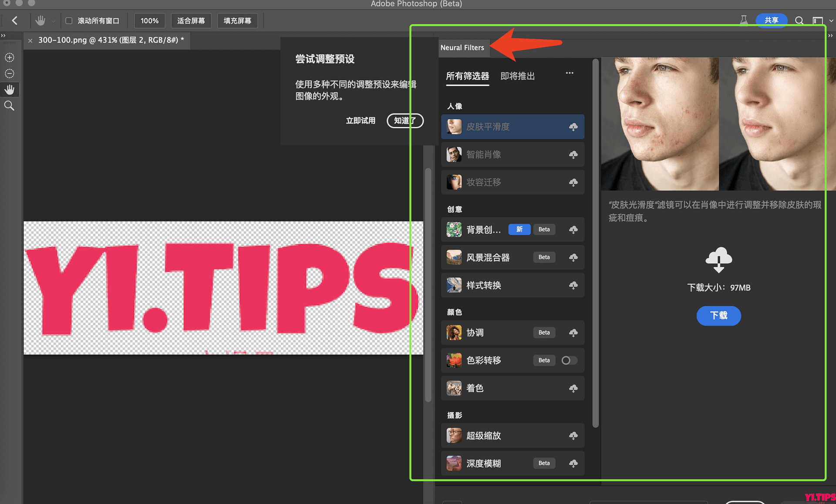
Task: Switch to the 即将推出 tab
Action: (517, 76)
